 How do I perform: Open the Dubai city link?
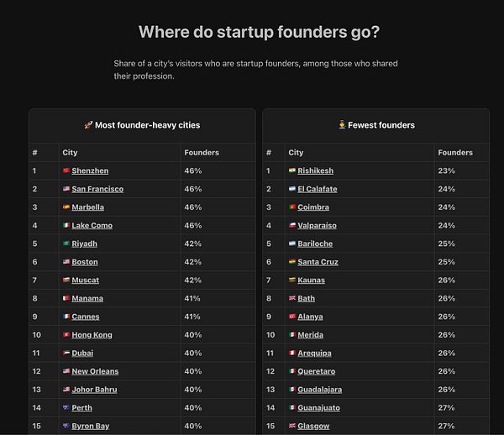coord(82,354)
